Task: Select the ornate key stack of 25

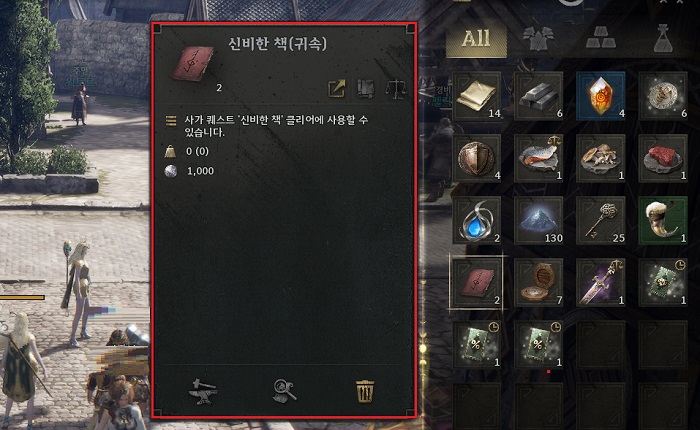Action: pyautogui.click(x=601, y=221)
